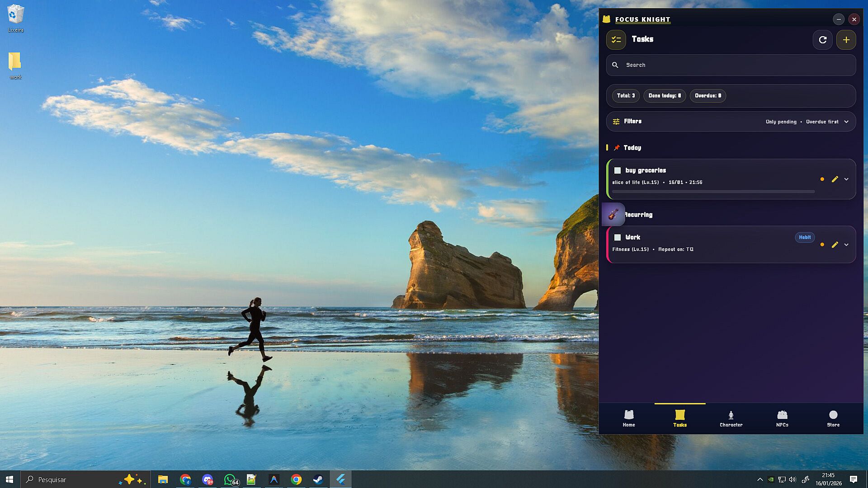Viewport: 868px width, 488px height.
Task: Click the Done today chip
Action: coord(664,96)
